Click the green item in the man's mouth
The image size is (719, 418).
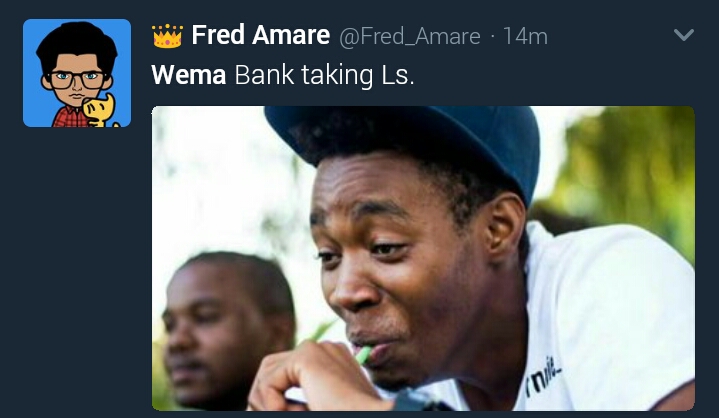364,355
